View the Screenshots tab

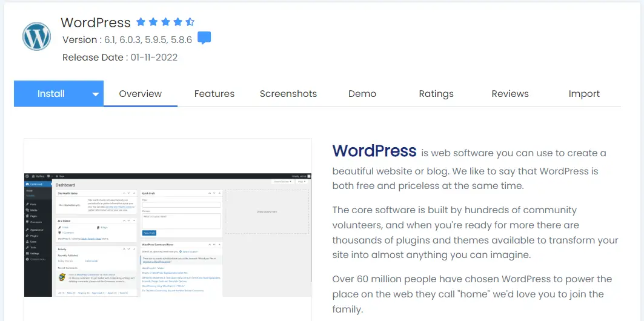[288, 94]
